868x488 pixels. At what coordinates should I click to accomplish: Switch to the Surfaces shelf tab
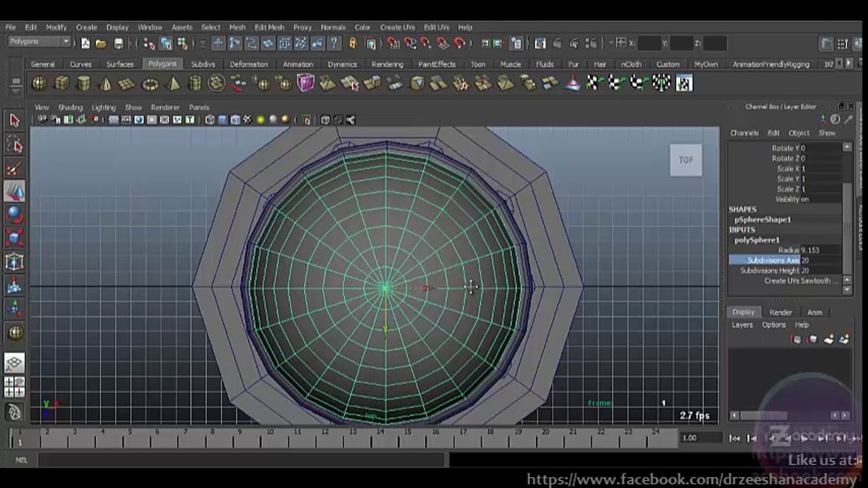(x=120, y=64)
